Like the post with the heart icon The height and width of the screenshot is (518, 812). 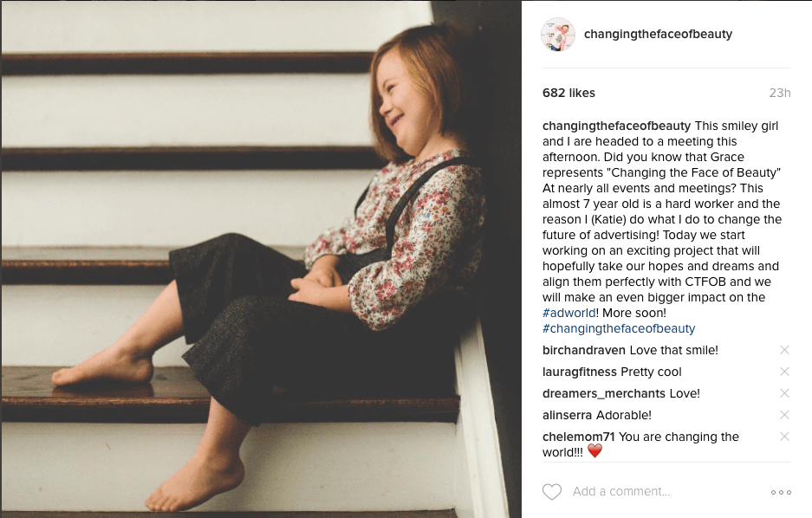pyautogui.click(x=551, y=492)
